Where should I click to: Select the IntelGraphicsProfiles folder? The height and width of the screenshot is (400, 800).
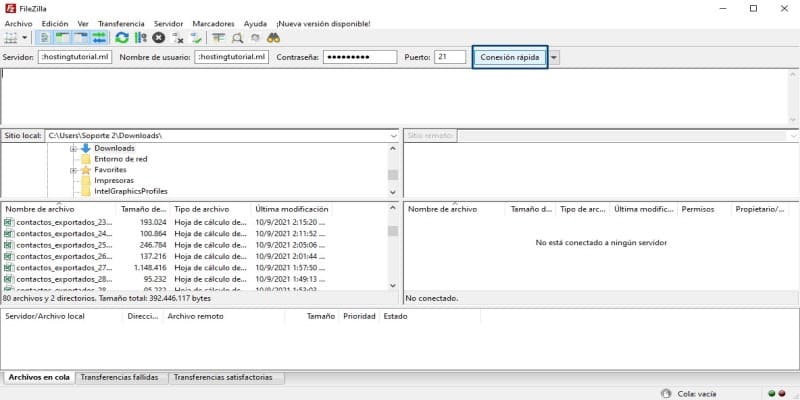131,191
